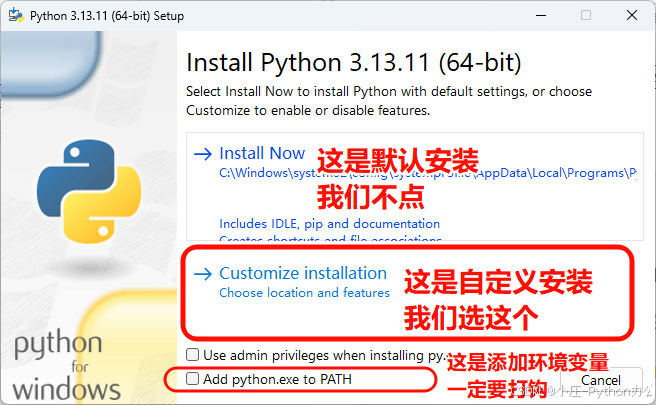656x405 pixels.
Task: Click the Python installer icon in title bar
Action: pyautogui.click(x=16, y=15)
